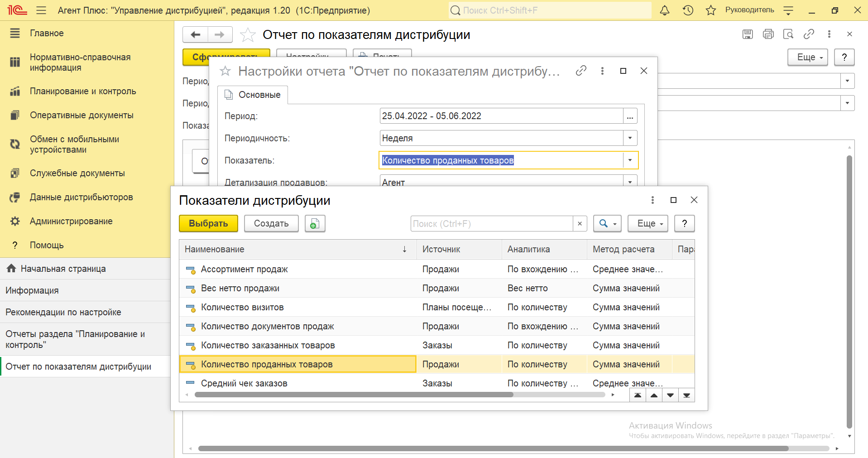The height and width of the screenshot is (458, 868).
Task: Print the report via printer icon
Action: pyautogui.click(x=768, y=34)
